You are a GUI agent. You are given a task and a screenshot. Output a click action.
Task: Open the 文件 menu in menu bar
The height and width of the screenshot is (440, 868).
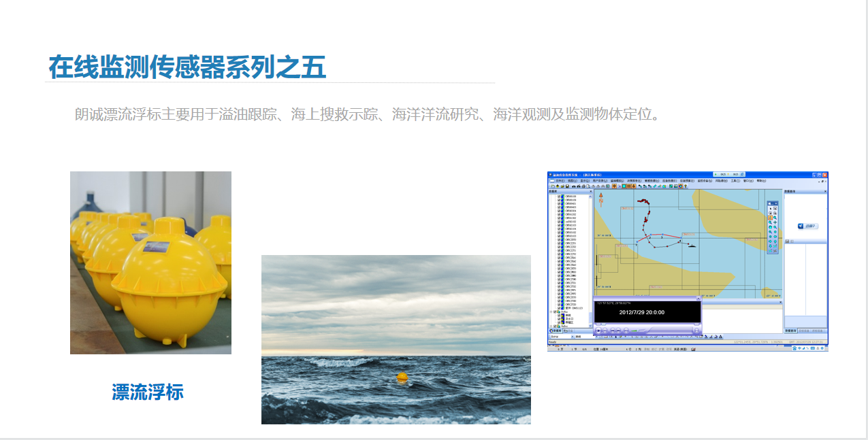pos(560,181)
